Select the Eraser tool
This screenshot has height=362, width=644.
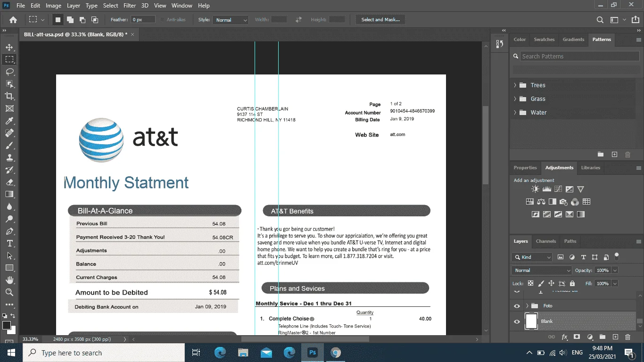coord(9,182)
